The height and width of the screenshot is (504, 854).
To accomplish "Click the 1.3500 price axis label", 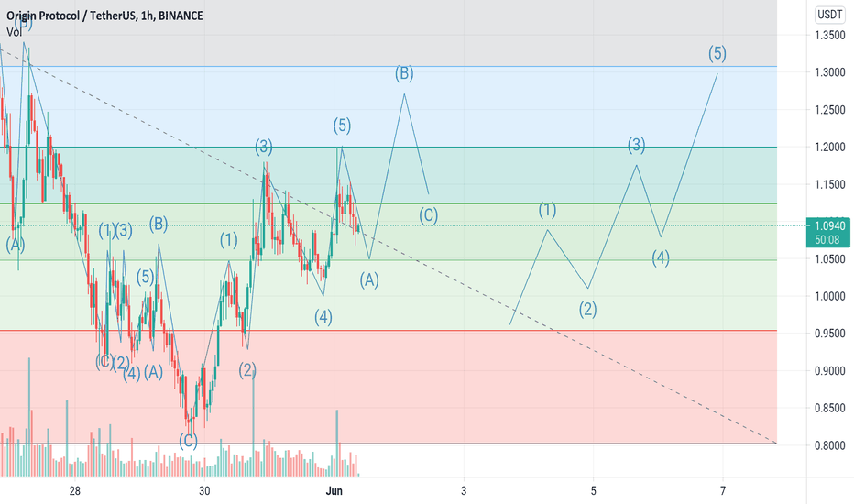I will click(830, 36).
